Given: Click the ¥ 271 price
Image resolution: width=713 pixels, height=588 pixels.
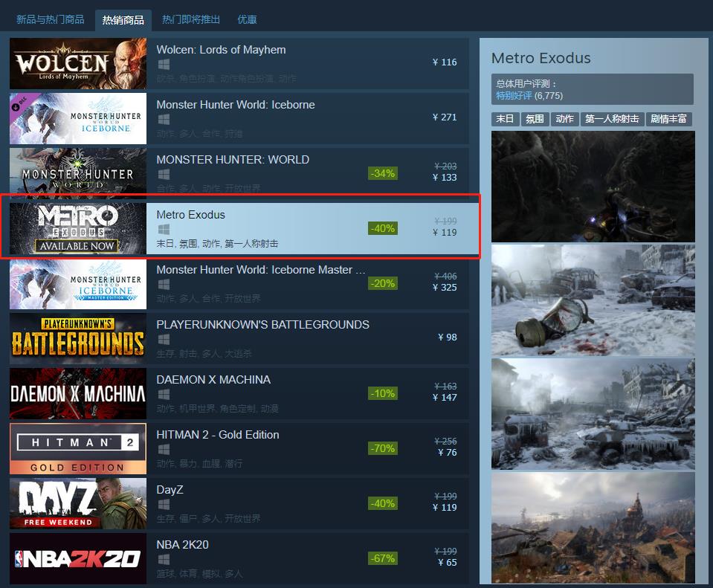Looking at the screenshot, I should click(445, 117).
